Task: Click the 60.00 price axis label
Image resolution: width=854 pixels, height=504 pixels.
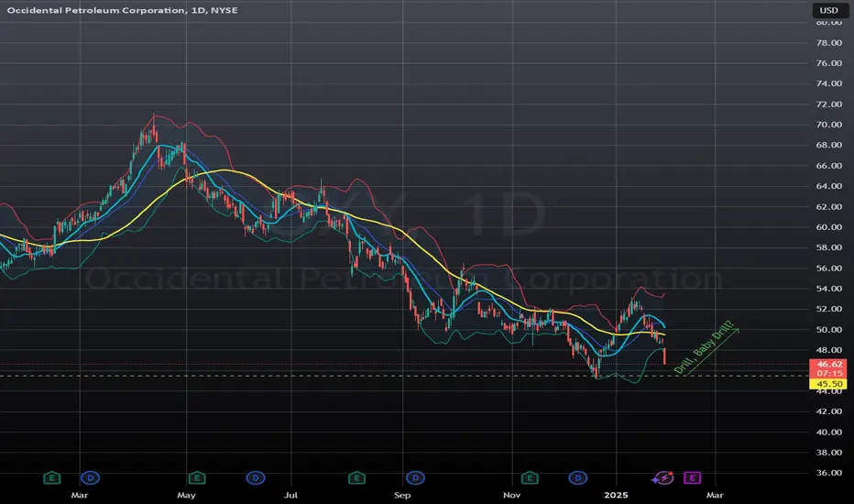Action: tap(829, 227)
